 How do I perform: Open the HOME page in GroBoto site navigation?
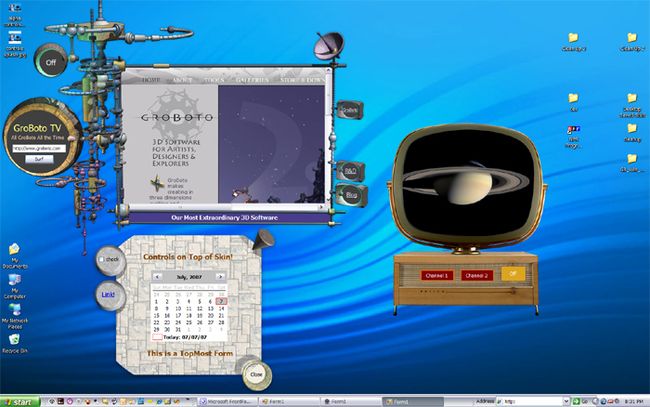(150, 79)
